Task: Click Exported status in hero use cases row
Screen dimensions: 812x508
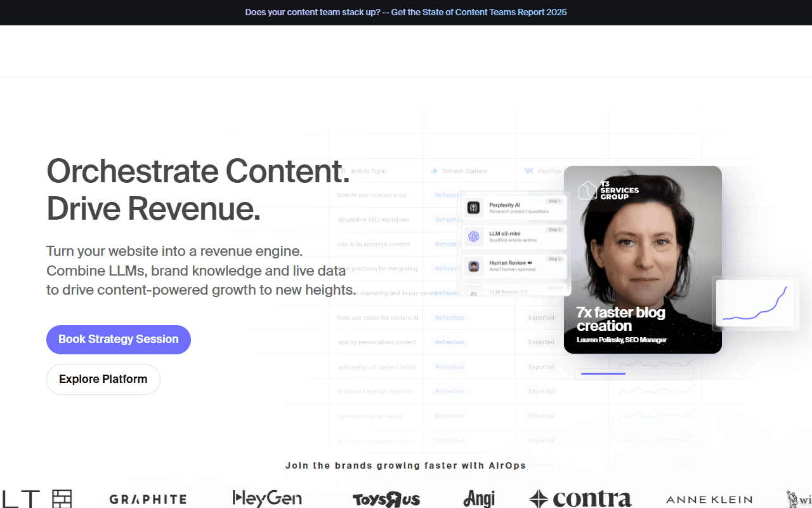Action: tap(541, 318)
